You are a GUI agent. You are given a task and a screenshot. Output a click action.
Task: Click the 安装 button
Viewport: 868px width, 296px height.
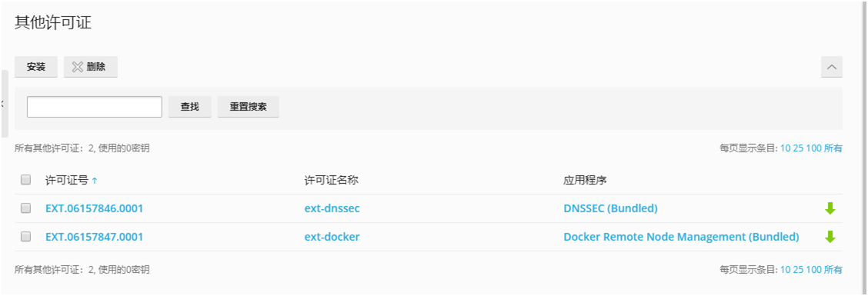pos(36,67)
